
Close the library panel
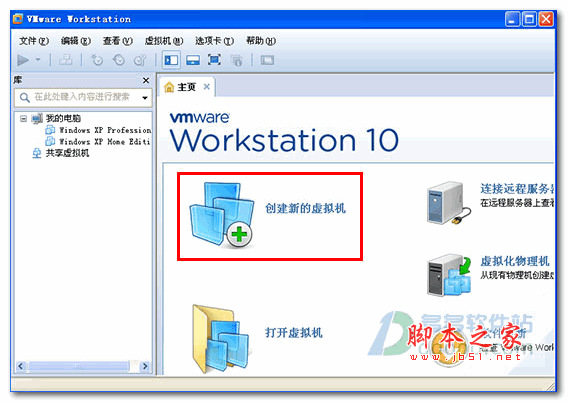146,80
